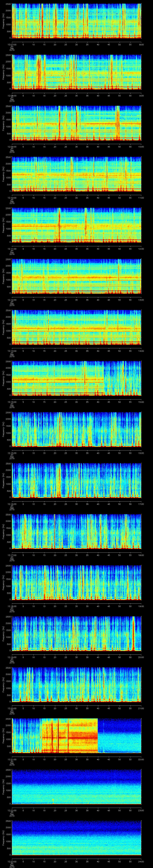The image size is (153, 868).
Task: Click the red tonal line in the 12:13:00 panel
Action: (x=67, y=328)
